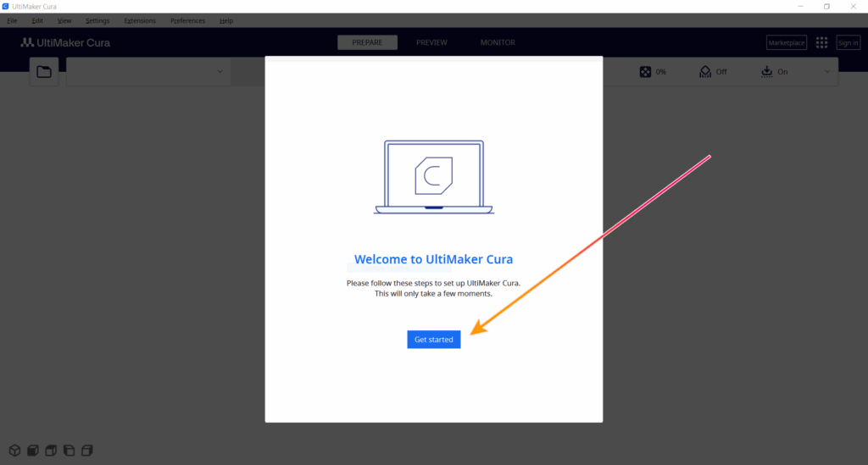Minimize the UltiMaker Cura window
This screenshot has width=868, height=465.
click(x=800, y=6)
